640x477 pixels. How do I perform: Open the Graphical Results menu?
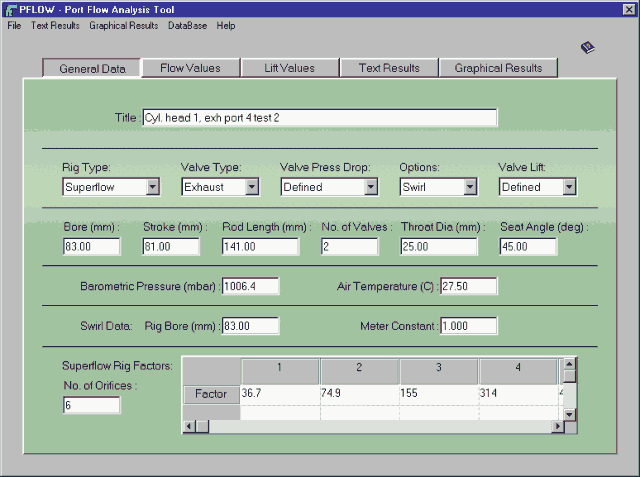(124, 26)
